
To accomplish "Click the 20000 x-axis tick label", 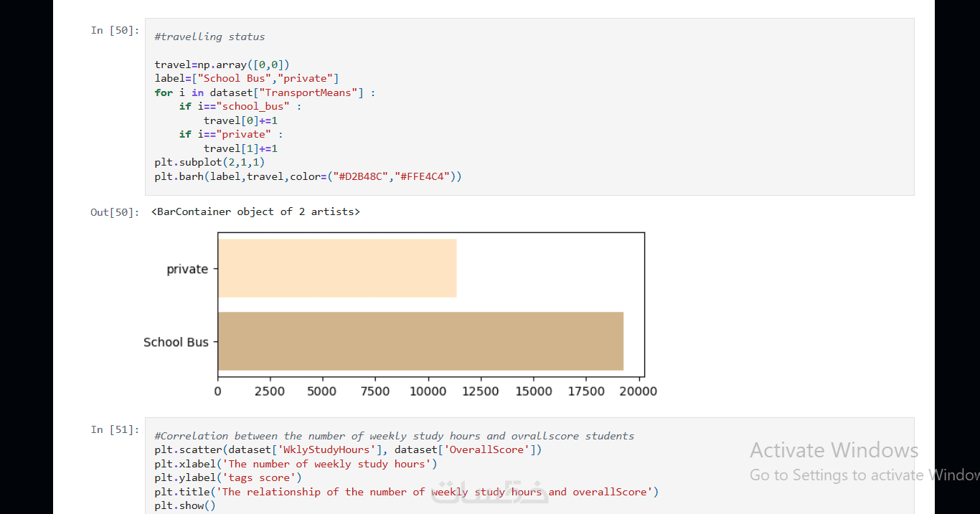I will click(x=638, y=391).
